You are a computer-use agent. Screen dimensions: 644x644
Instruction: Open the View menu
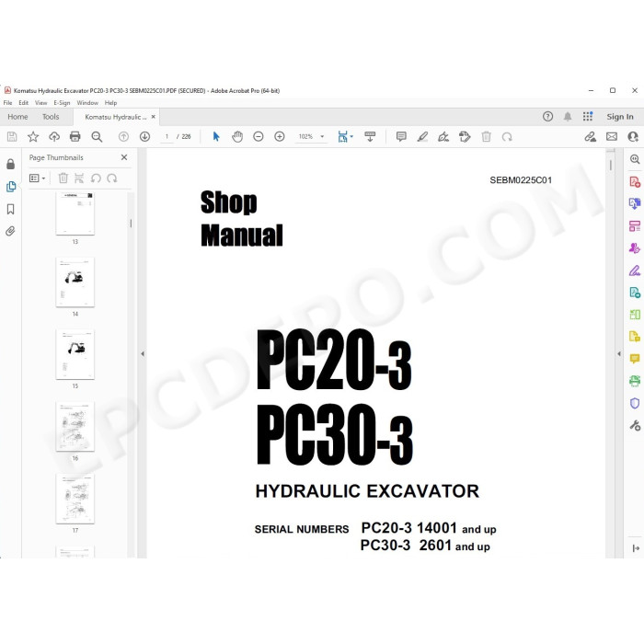[x=40, y=103]
